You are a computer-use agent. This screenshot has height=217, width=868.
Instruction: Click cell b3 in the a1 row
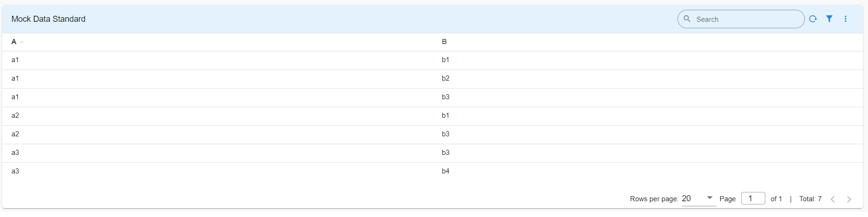(x=446, y=97)
